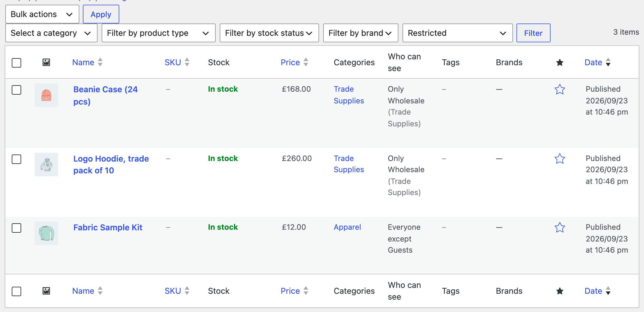The image size is (644, 312).
Task: Open the Fabric Sample Kit product
Action: 108,227
